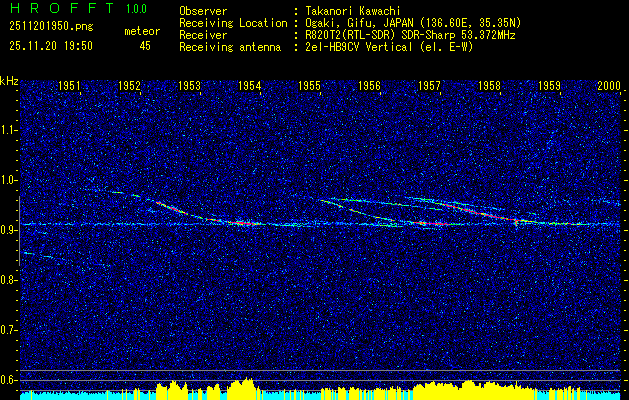Screen dimensions: 629x400
Task: Click time marker 1955
Action: pos(309,86)
